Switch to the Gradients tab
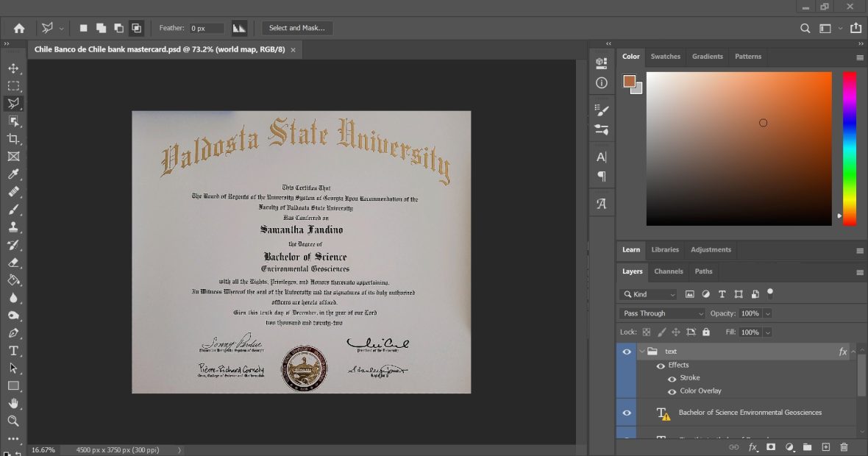The height and width of the screenshot is (456, 868). coord(708,57)
